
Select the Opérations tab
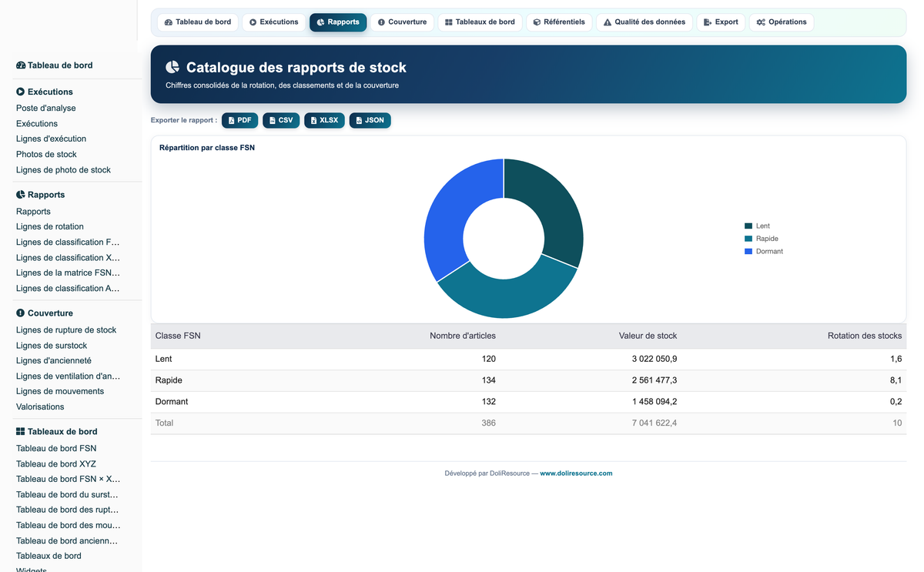pos(782,22)
